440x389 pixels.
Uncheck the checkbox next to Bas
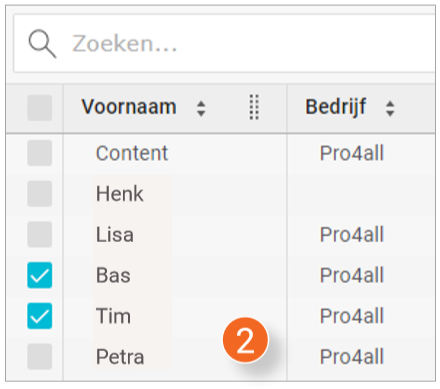coord(40,275)
